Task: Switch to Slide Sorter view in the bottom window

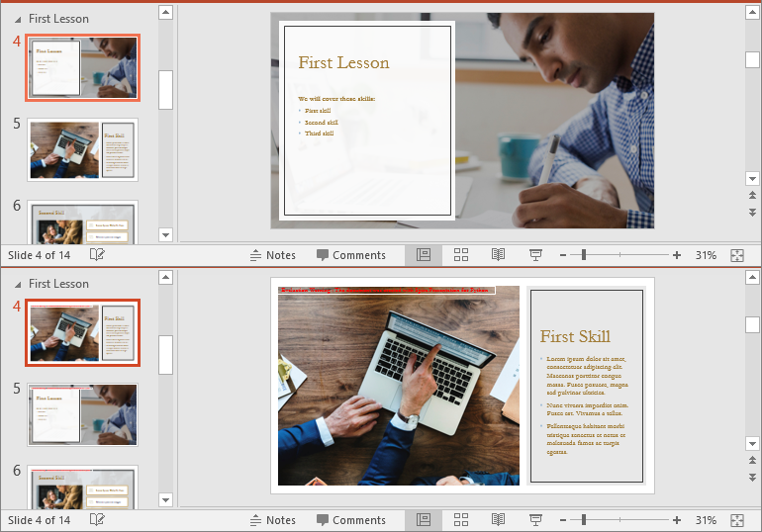Action: [x=461, y=520]
